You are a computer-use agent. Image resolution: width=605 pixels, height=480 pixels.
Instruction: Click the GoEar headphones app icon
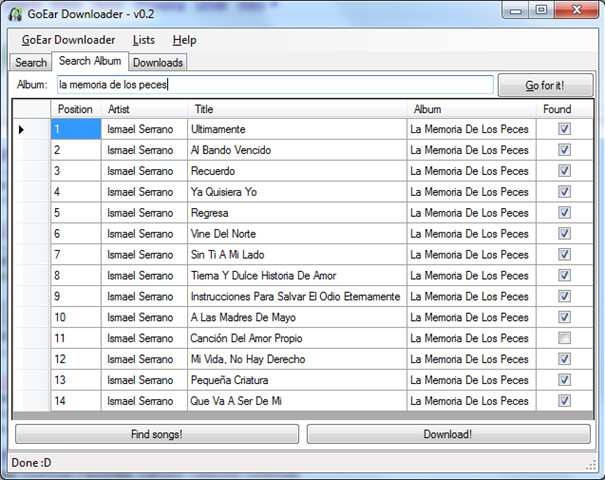[x=16, y=14]
